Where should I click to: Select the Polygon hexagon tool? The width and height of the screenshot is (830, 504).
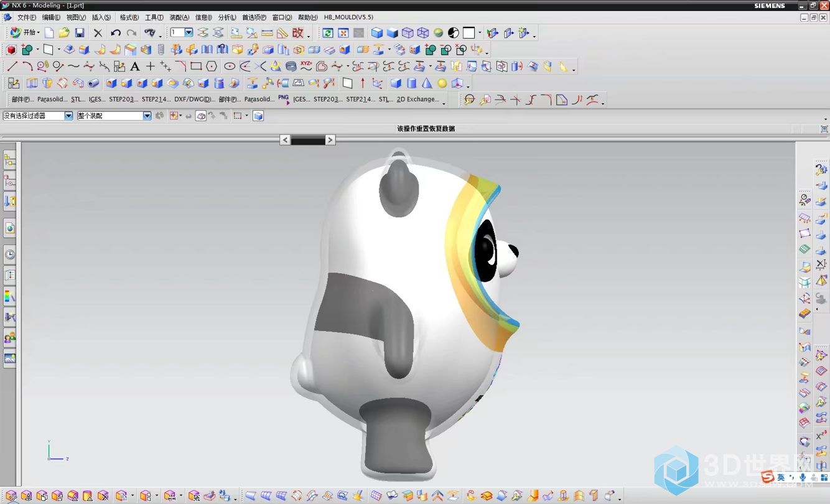pos(212,66)
